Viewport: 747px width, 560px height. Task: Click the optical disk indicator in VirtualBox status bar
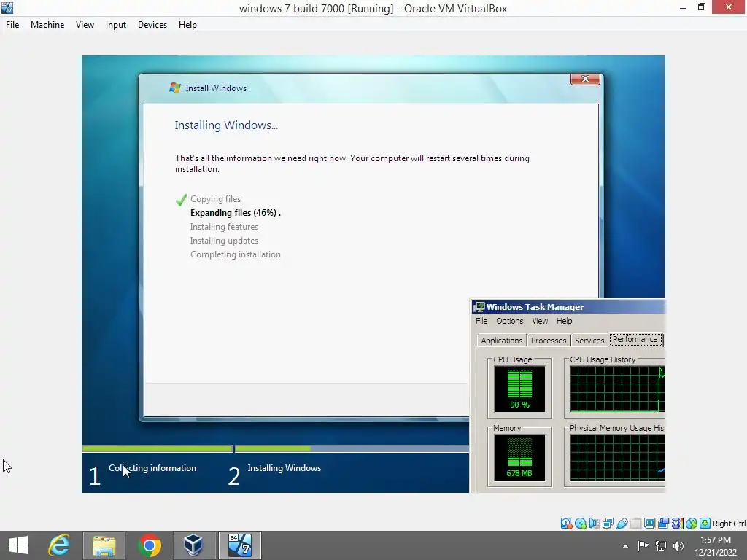tap(580, 524)
